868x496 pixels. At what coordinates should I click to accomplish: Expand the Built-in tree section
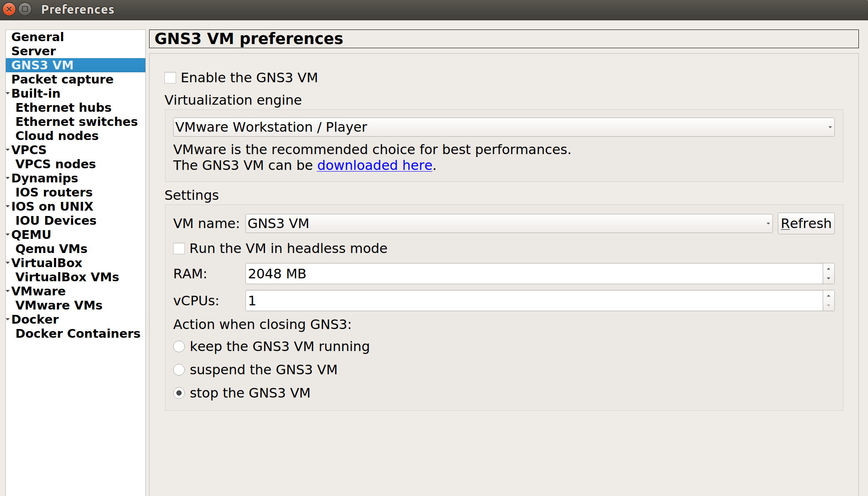click(x=8, y=93)
